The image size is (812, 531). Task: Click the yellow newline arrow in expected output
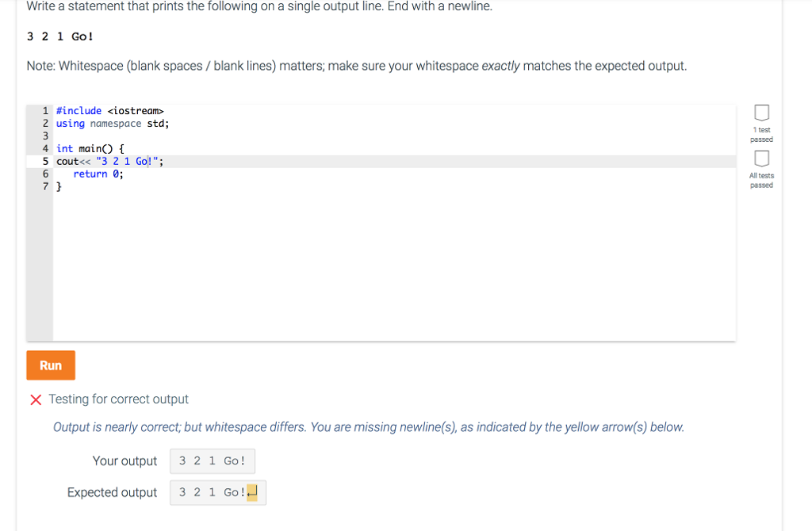(x=251, y=493)
